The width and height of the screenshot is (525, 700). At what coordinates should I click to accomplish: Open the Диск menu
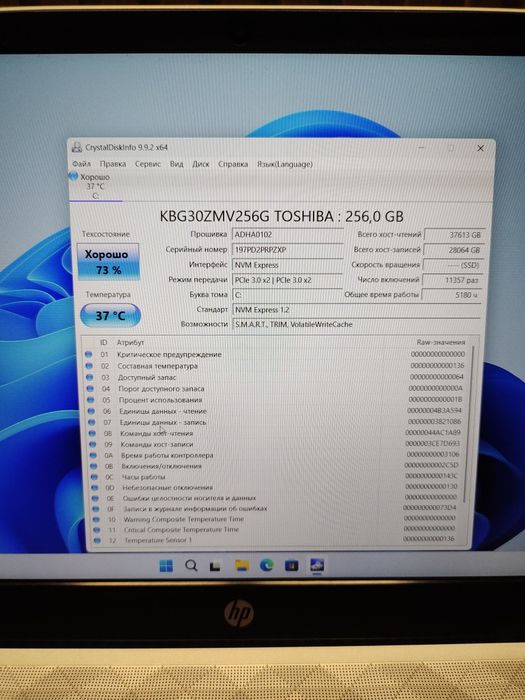200,164
